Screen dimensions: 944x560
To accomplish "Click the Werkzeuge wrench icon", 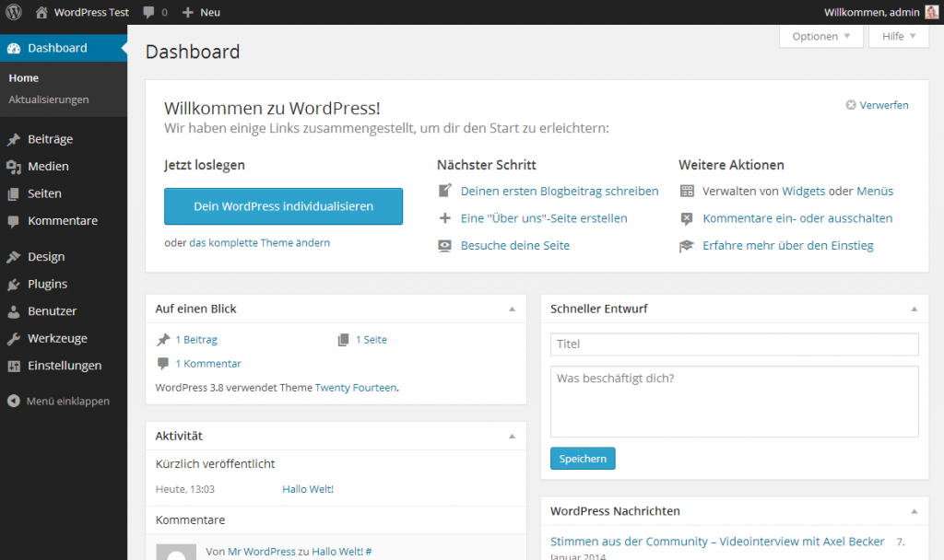I will [14, 338].
